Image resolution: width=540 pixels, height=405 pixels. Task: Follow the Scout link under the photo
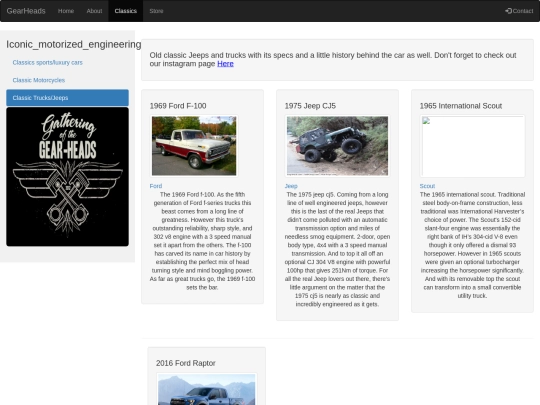point(427,186)
